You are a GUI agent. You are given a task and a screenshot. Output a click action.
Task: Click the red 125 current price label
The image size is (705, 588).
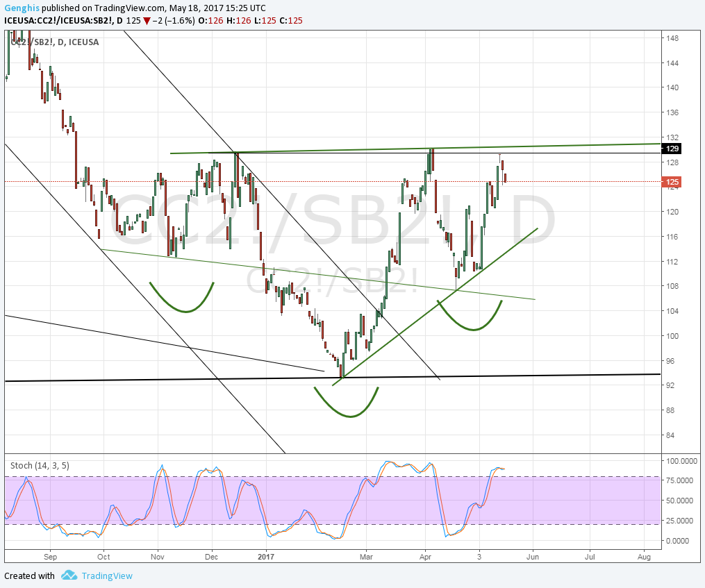(672, 182)
